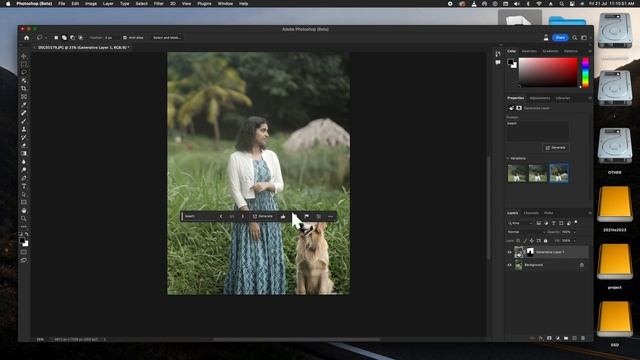Select the Eyedropper tool
Screen dimensions: 640x360
pyautogui.click(x=24, y=105)
